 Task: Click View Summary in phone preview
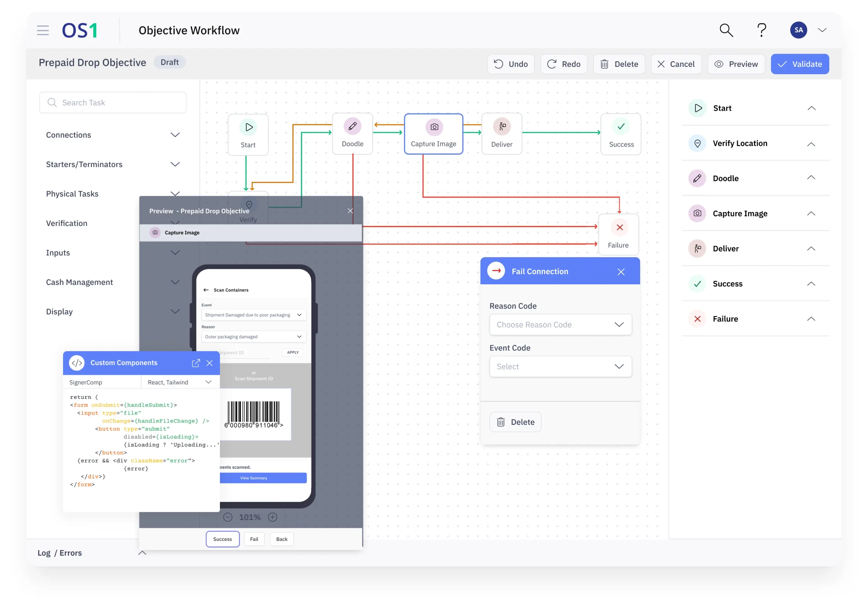[263, 478]
